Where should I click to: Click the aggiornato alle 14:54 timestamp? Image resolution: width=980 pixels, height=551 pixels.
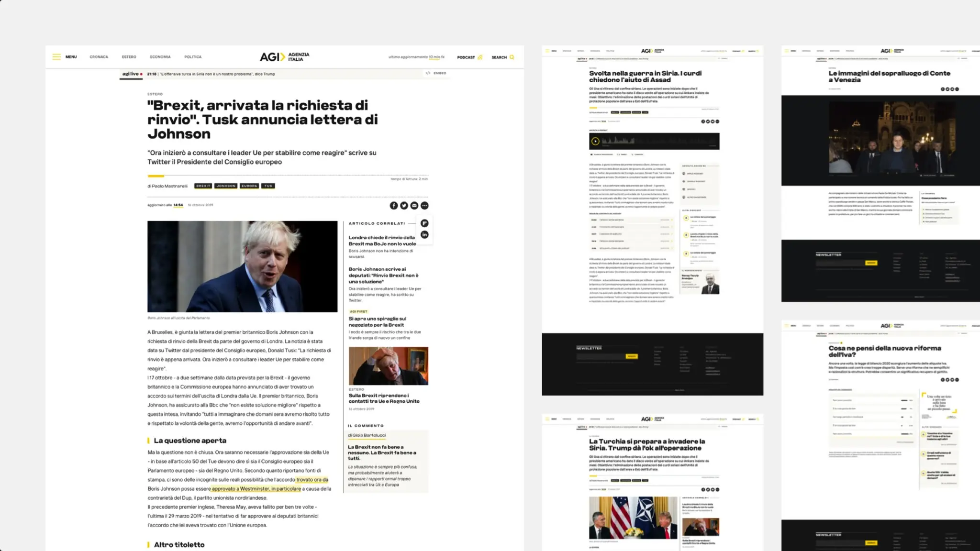point(165,205)
